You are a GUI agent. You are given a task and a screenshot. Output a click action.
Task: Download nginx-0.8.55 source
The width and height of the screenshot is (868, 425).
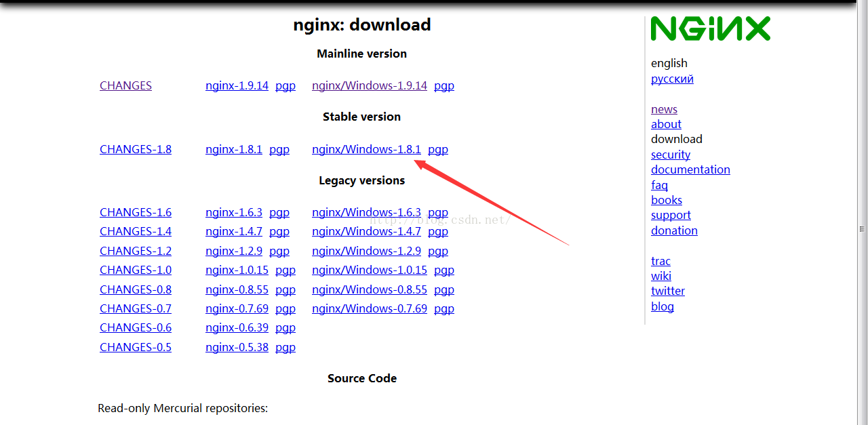pos(237,289)
